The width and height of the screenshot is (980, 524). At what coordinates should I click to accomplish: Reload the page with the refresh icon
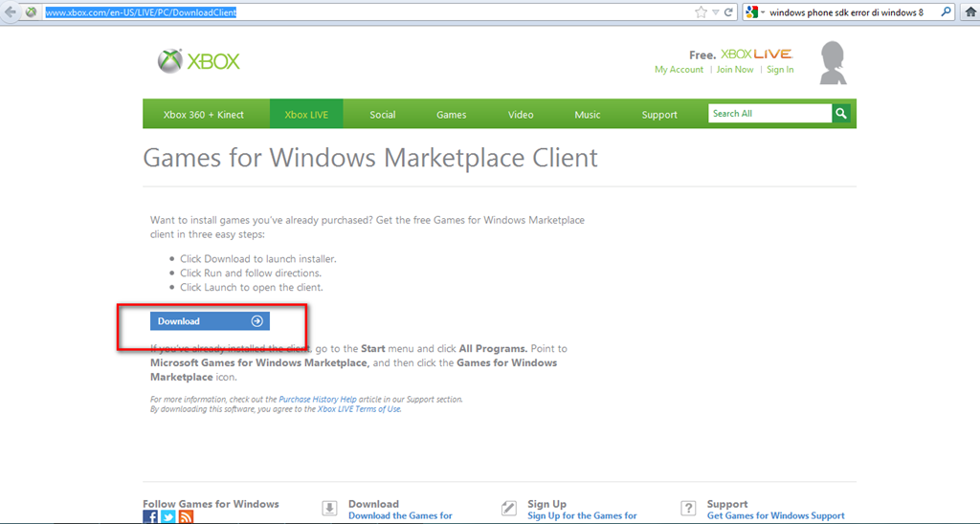(x=728, y=11)
